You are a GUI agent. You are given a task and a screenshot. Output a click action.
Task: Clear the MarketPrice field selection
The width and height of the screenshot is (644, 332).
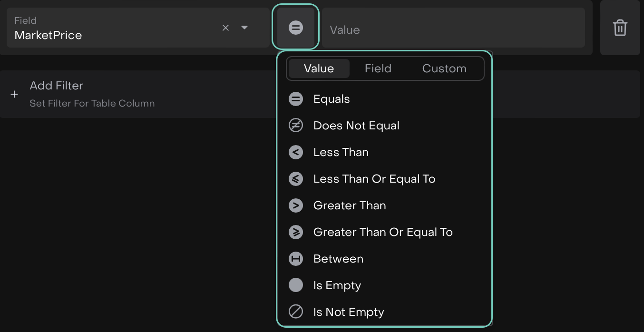tap(225, 28)
